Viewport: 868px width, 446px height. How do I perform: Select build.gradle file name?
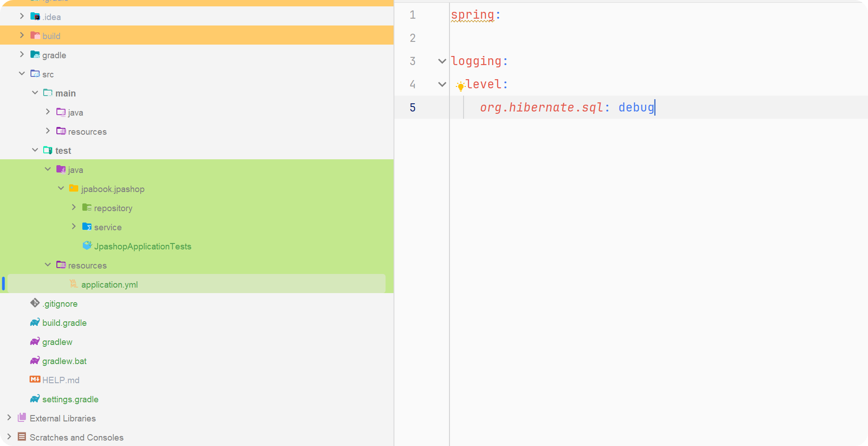65,323
